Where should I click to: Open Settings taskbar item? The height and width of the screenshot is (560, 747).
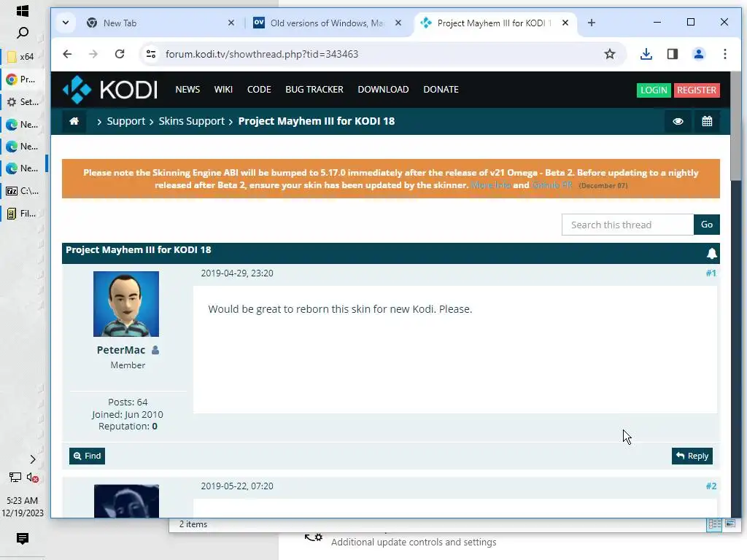click(23, 102)
